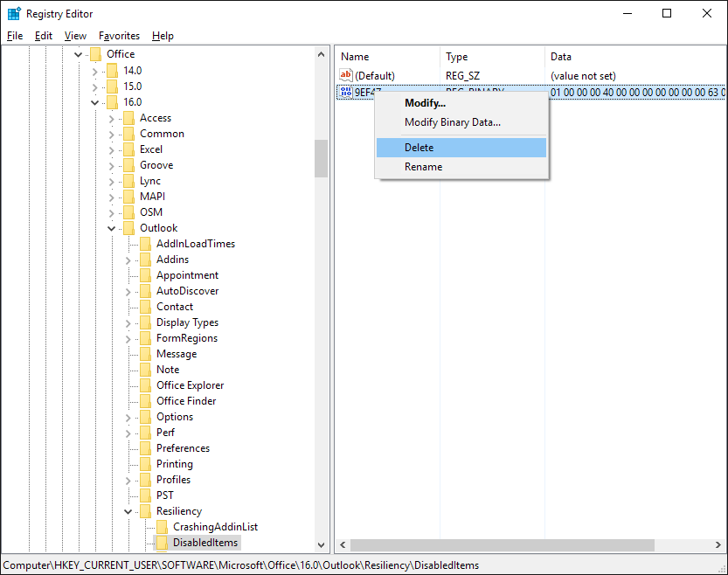The height and width of the screenshot is (575, 728).
Task: Click the registry path in status bar
Action: coord(241,565)
